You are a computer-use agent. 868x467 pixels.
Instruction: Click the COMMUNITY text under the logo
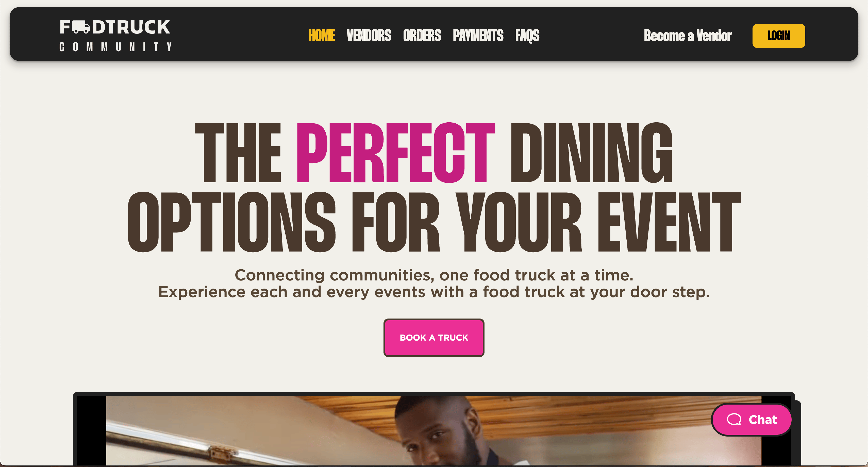point(115,47)
